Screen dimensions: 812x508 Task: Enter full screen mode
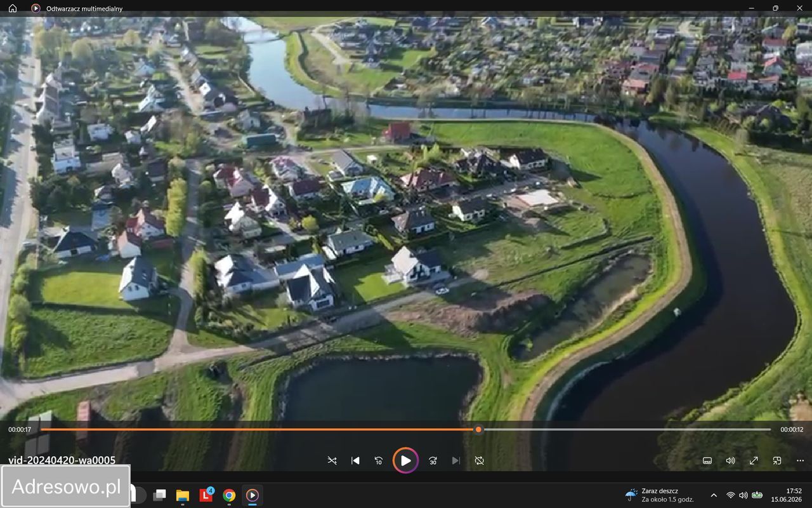[x=754, y=460]
